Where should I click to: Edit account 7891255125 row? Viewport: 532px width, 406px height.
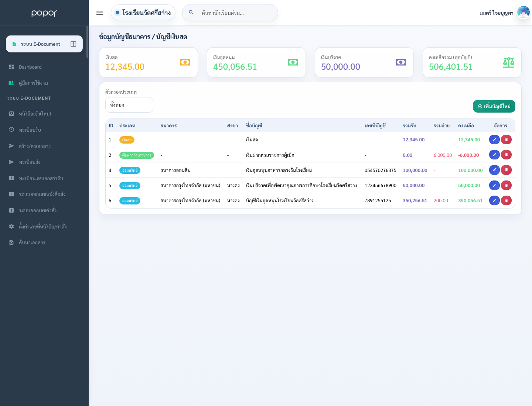(494, 200)
